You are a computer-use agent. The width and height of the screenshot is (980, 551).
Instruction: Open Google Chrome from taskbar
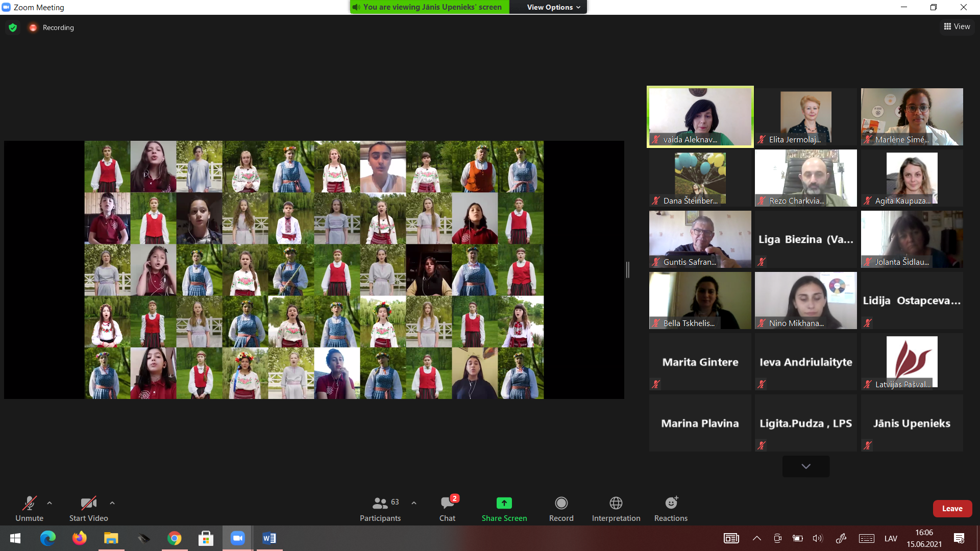(x=175, y=538)
